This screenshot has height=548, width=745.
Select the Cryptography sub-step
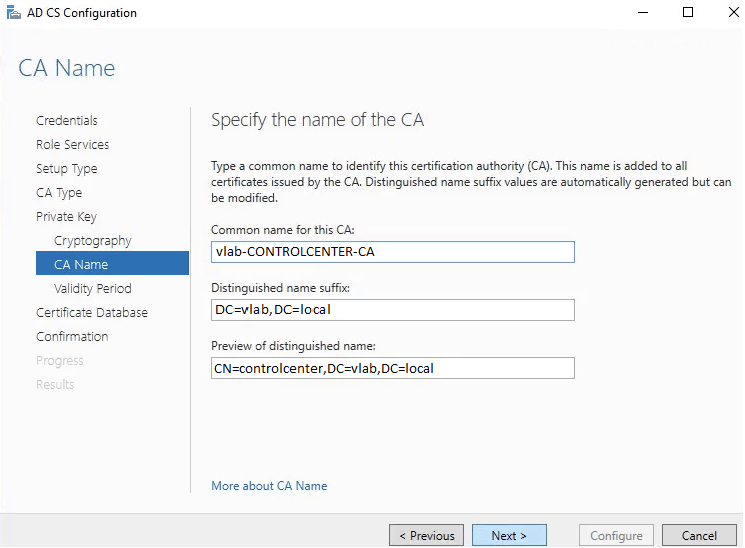92,241
